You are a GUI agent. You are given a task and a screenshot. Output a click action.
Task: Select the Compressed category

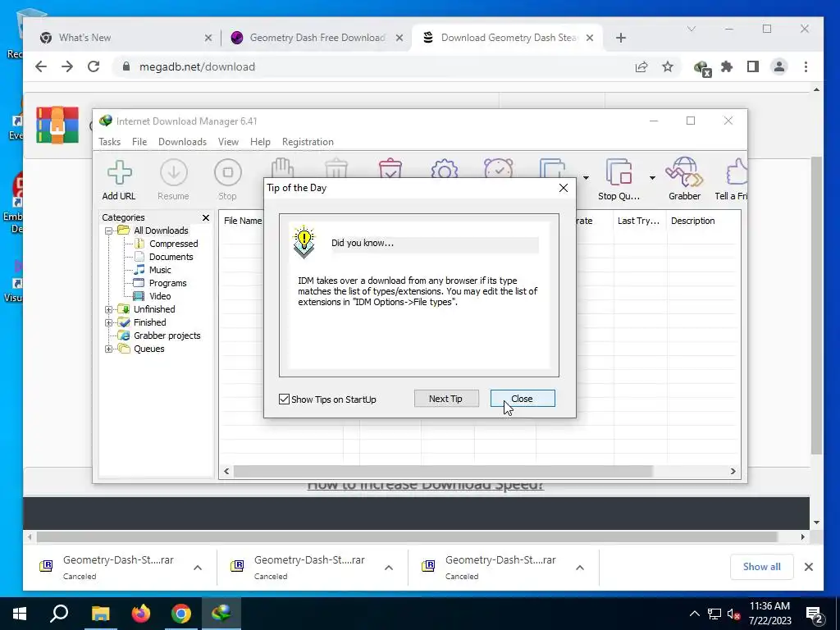pos(173,244)
